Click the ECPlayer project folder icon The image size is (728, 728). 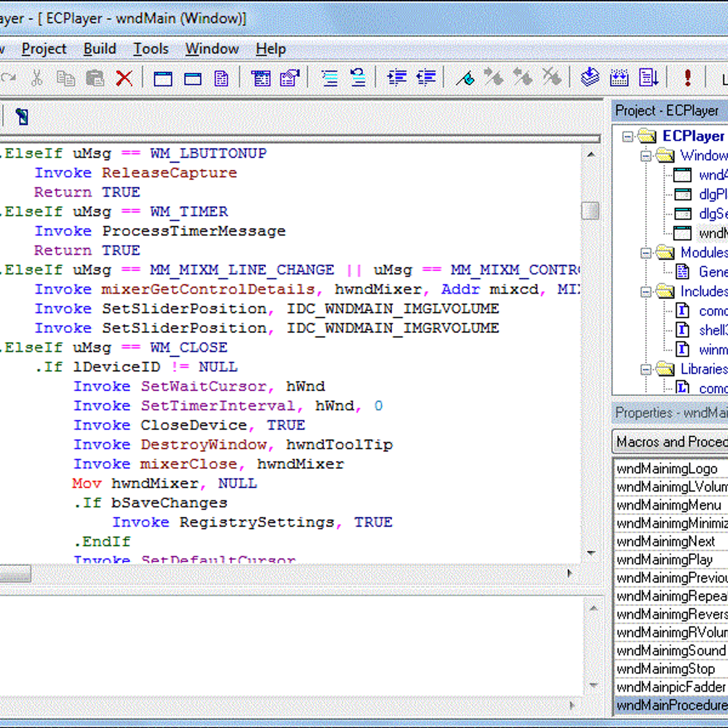(647, 136)
